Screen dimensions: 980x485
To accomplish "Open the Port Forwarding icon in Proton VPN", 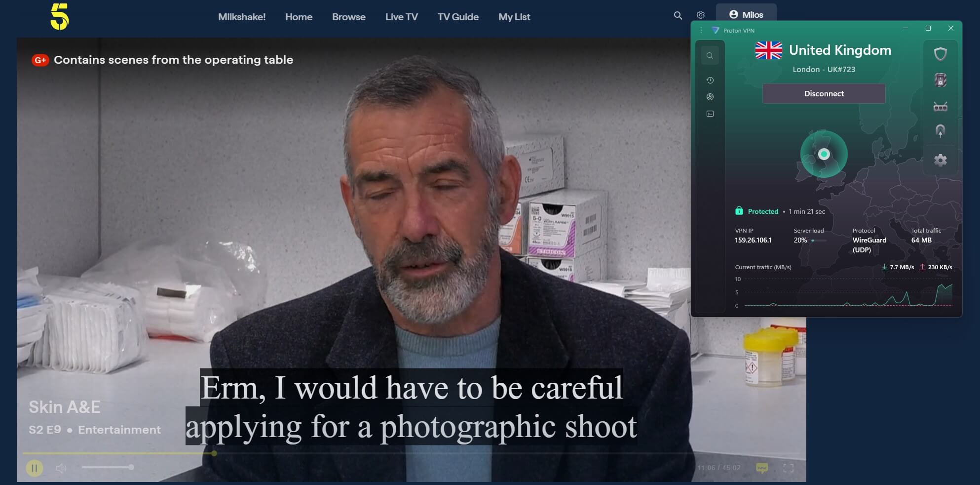I will click(941, 106).
